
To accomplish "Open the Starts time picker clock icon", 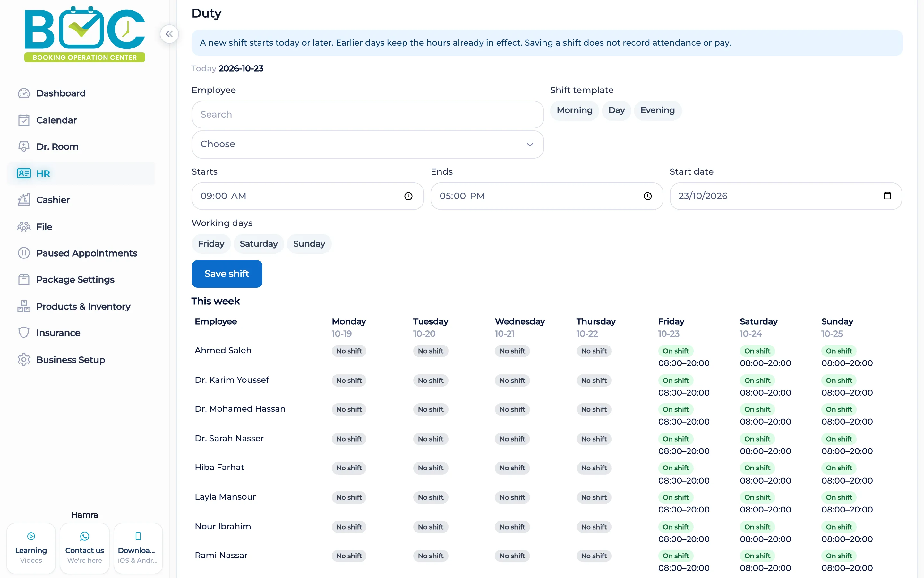I will point(408,196).
